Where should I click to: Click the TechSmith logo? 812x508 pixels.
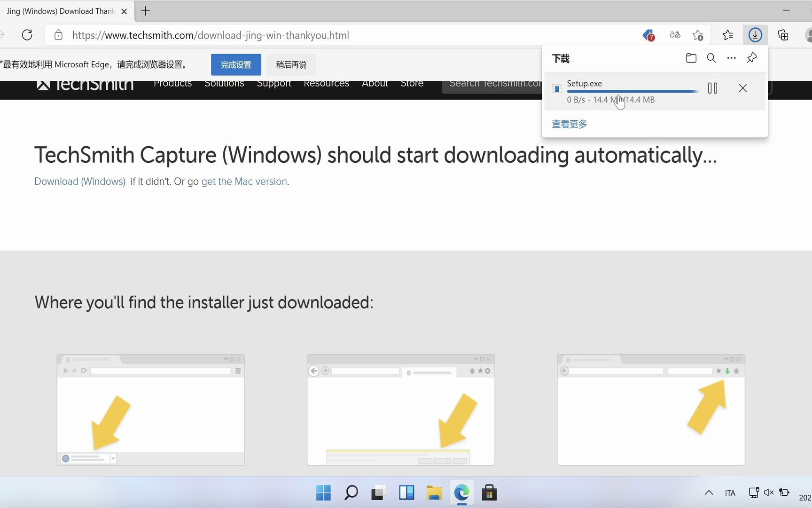click(x=85, y=85)
